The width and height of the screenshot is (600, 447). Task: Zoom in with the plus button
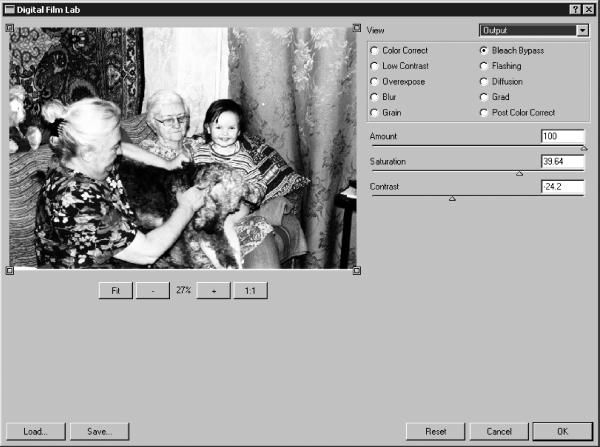point(213,290)
